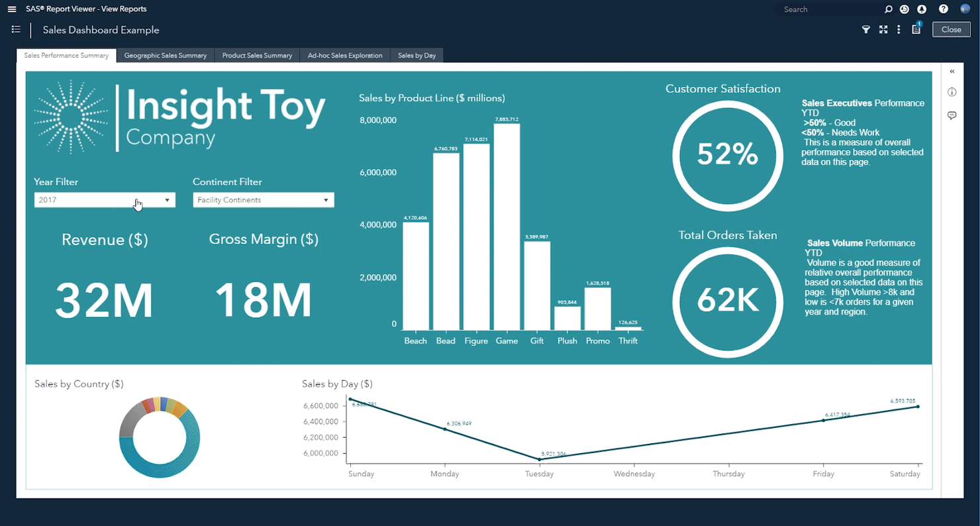
Task: Show the report table of contents
Action: click(x=16, y=29)
